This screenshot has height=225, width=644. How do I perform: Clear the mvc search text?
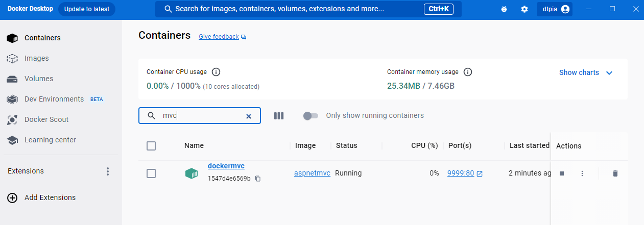click(x=249, y=116)
